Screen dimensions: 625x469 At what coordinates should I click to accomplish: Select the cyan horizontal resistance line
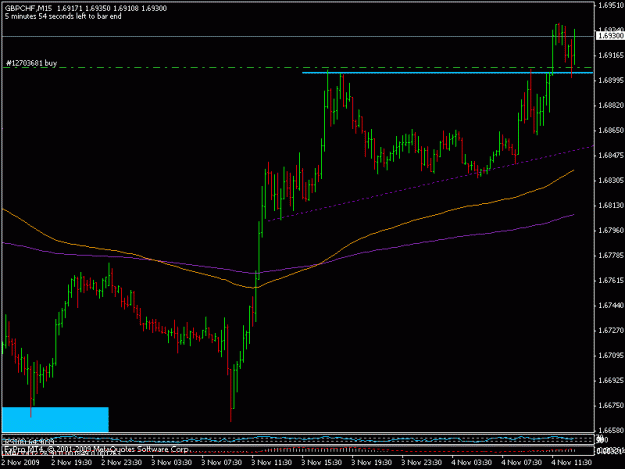447,73
